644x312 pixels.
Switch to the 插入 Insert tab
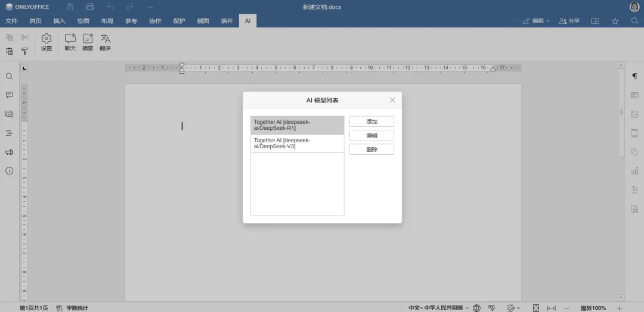coord(59,21)
